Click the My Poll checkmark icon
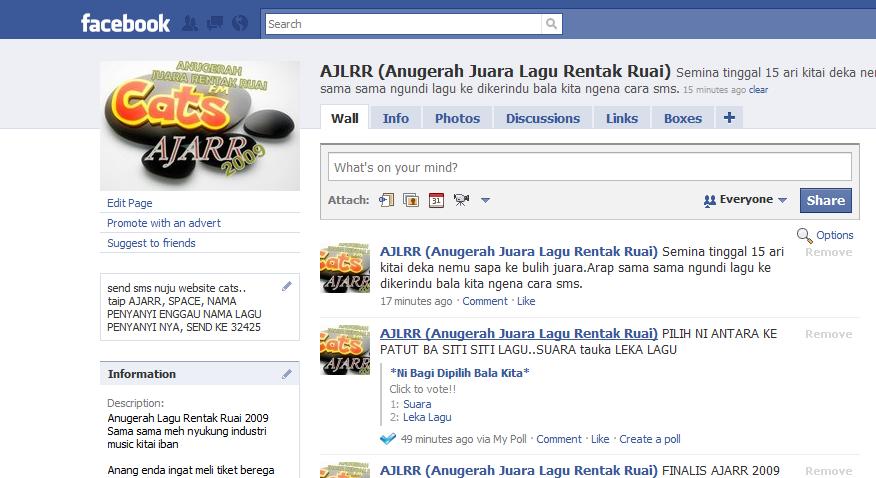876x478 pixels. (x=388, y=439)
